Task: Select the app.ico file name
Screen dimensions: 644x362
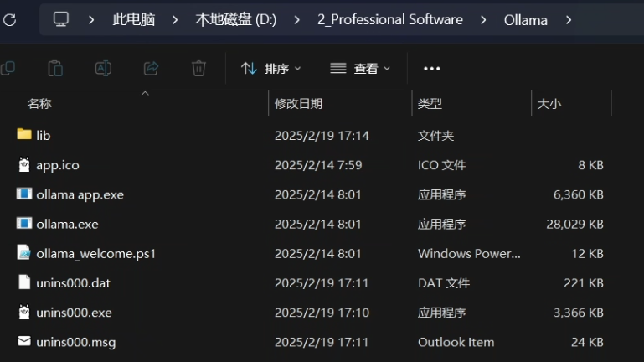Action: pos(58,165)
